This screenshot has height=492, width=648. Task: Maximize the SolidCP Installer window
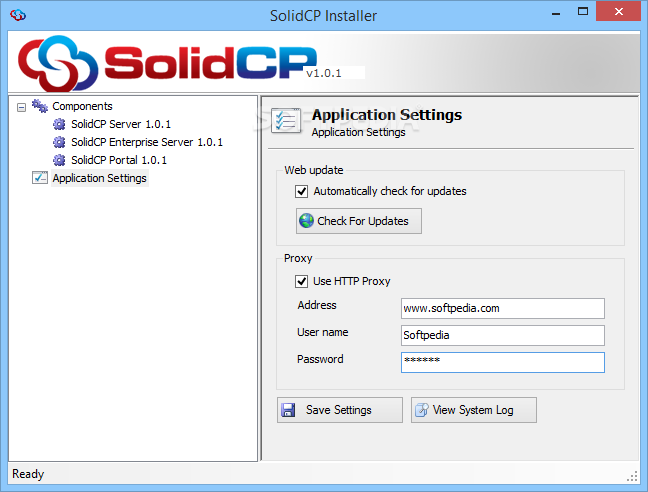583,12
